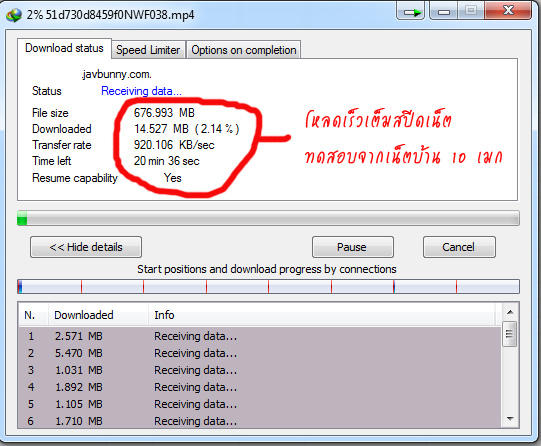Click the green arrow tray button
Viewport: 541px width, 446px height.
tap(411, 12)
